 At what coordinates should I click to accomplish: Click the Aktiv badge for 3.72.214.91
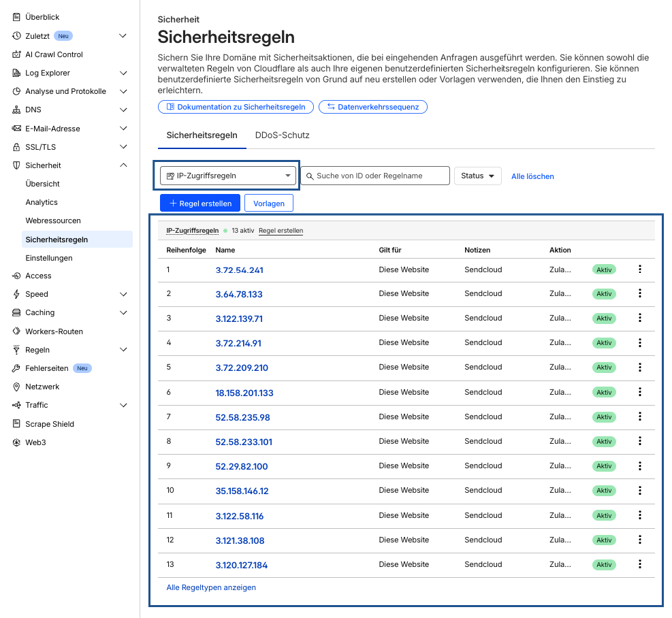point(604,343)
